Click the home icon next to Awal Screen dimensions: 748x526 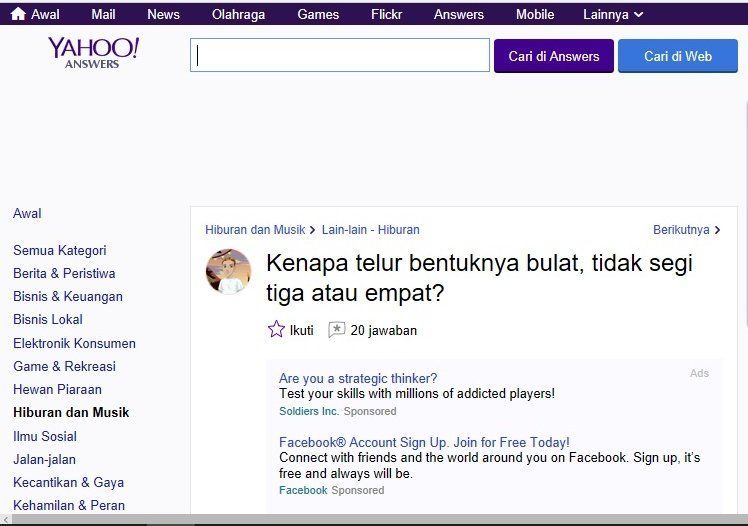pos(18,14)
